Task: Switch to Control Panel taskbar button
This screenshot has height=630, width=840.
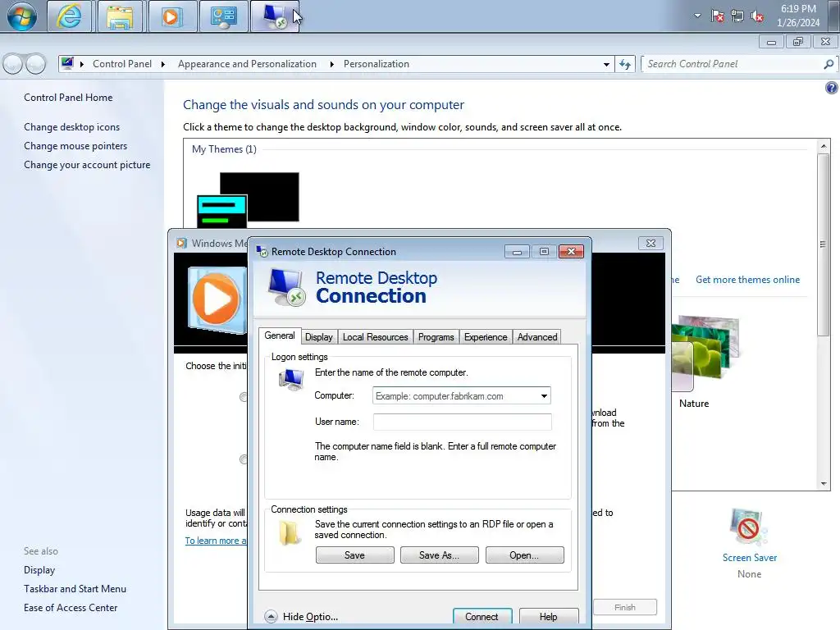Action: [223, 16]
